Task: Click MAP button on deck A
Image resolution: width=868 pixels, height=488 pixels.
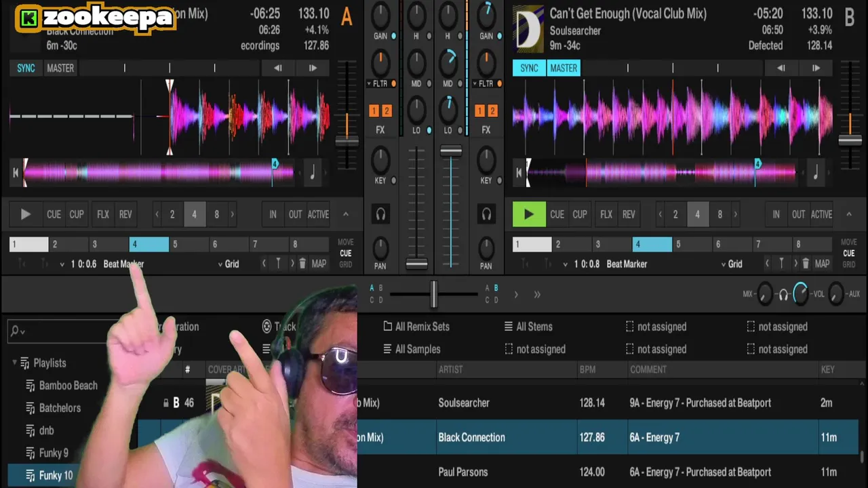Action: tap(319, 264)
